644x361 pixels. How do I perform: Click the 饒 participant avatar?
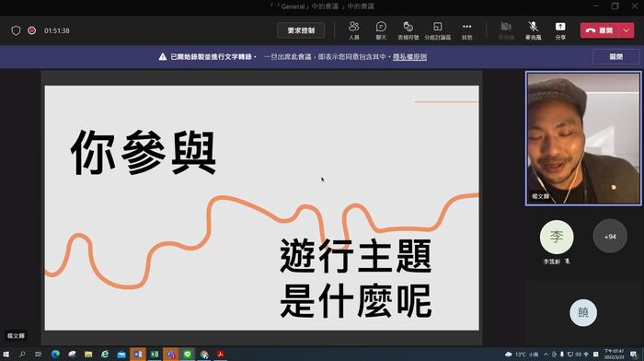point(583,312)
